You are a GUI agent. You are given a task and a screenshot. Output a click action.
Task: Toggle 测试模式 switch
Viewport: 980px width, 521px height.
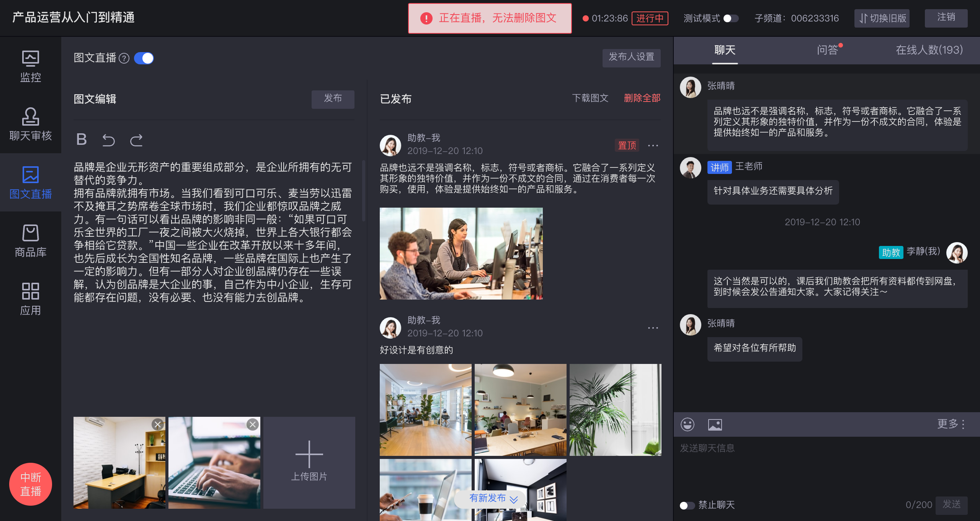731,18
